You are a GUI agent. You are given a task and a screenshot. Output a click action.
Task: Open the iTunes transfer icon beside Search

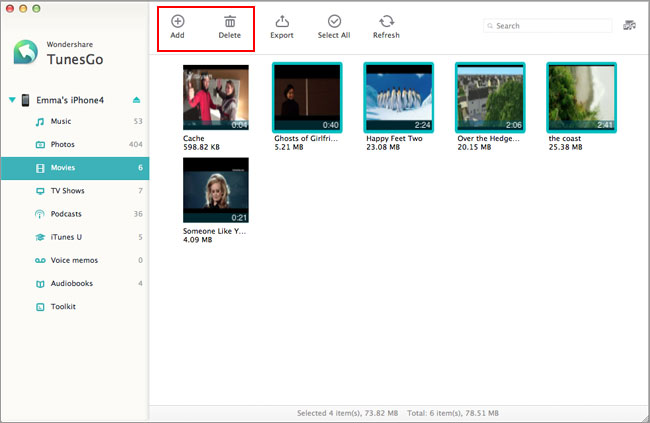coord(629,25)
